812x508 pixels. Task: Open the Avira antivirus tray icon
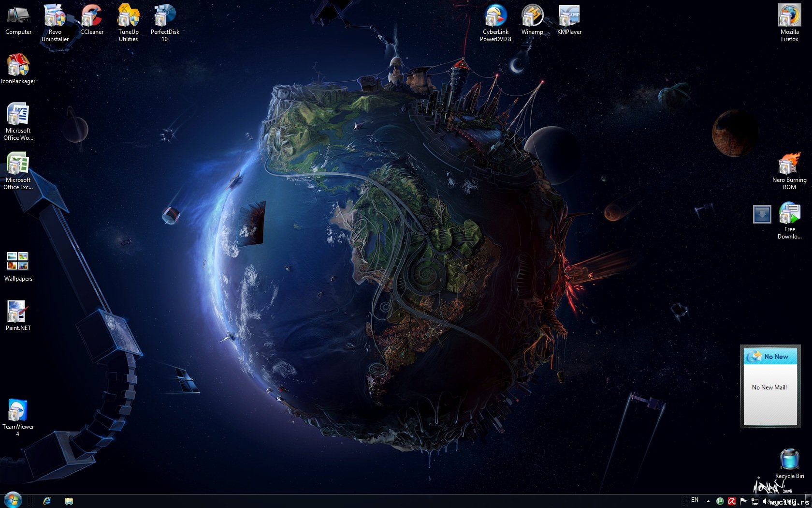pyautogui.click(x=732, y=501)
